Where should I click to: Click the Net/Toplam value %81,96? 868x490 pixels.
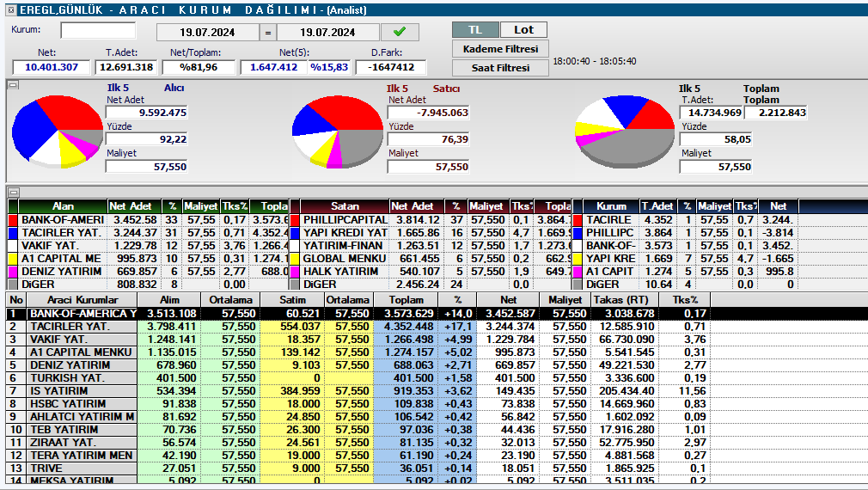coord(199,67)
